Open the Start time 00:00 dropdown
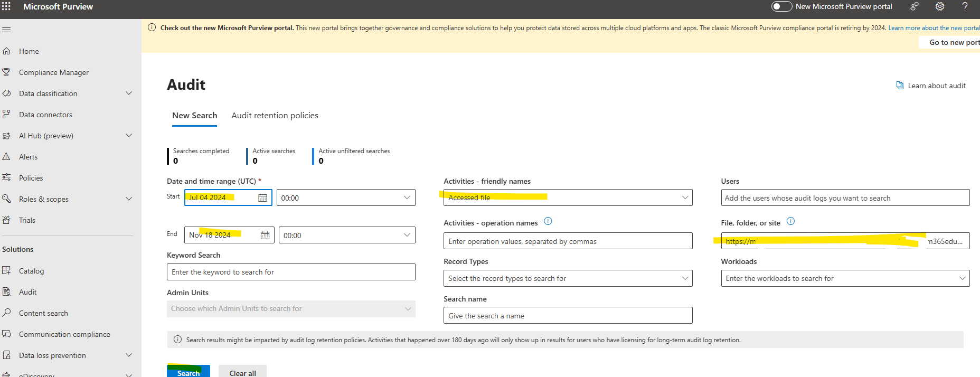The height and width of the screenshot is (377, 980). pos(346,197)
